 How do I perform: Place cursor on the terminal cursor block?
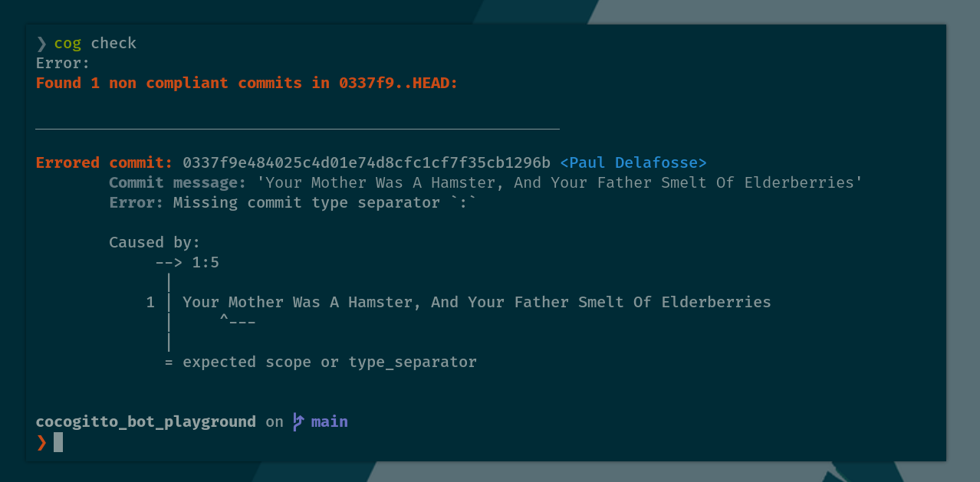click(58, 442)
